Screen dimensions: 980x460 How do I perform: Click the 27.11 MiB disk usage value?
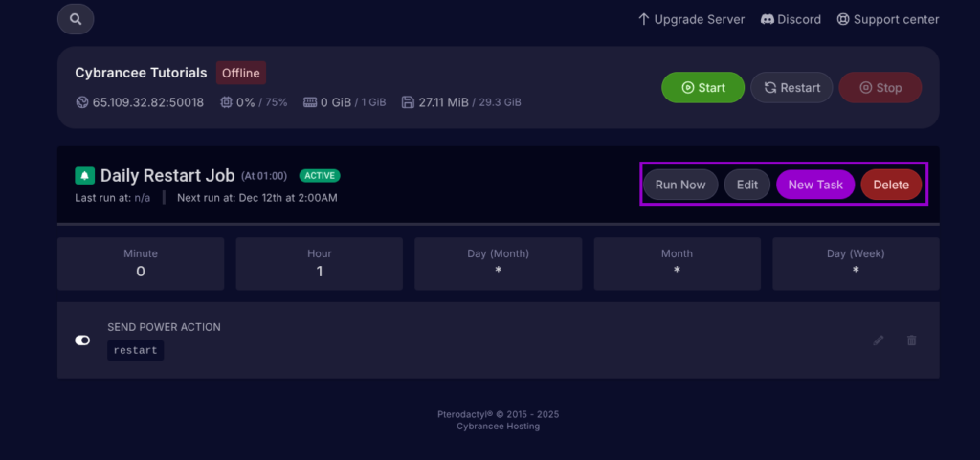pos(444,102)
